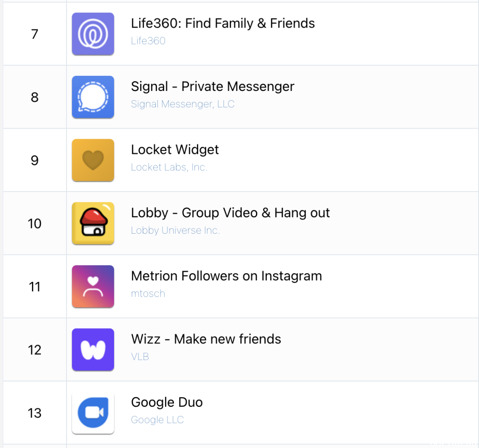Open Life360: Find Family & Friends title
This screenshot has width=479, height=448.
point(223,24)
